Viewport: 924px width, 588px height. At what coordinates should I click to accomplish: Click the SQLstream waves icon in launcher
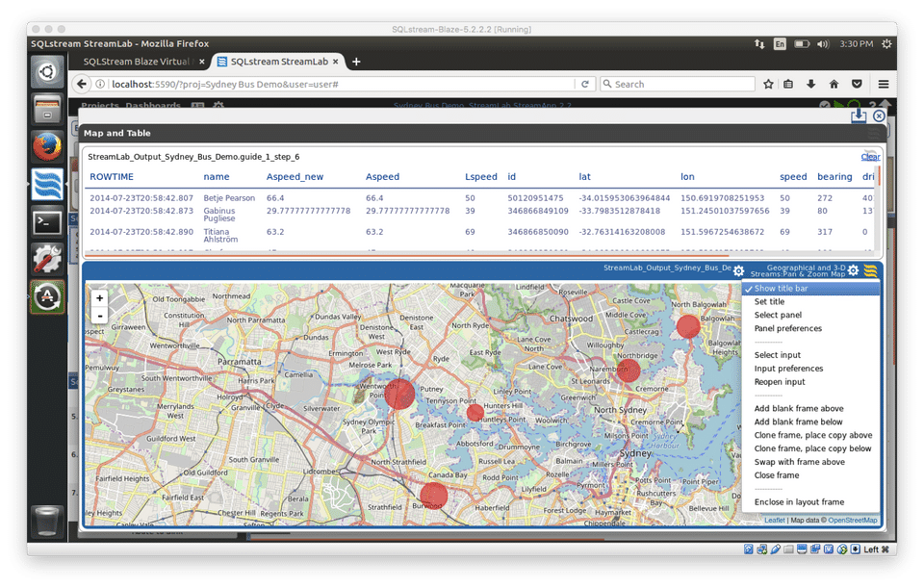pyautogui.click(x=47, y=185)
